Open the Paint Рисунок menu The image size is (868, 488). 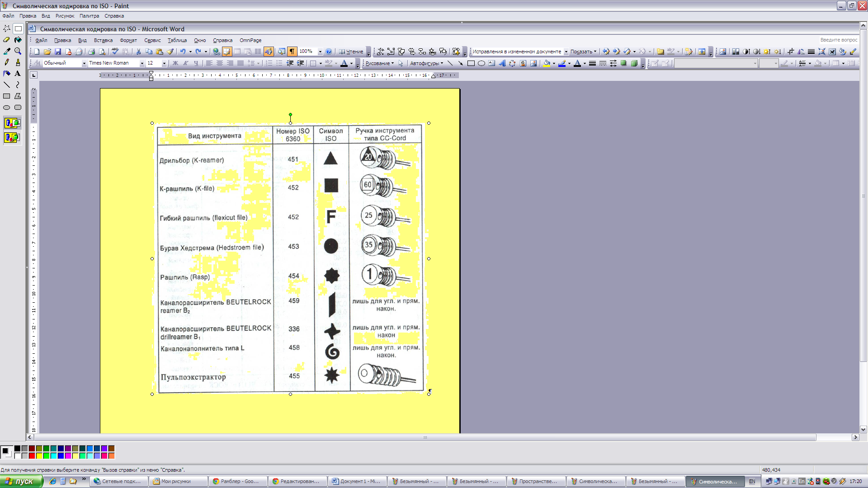click(65, 16)
